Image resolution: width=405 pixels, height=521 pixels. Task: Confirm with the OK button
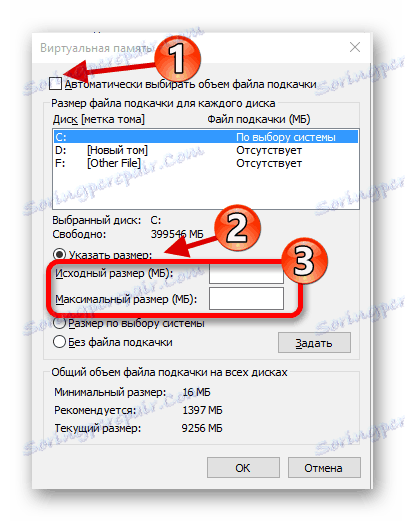pyautogui.click(x=243, y=468)
